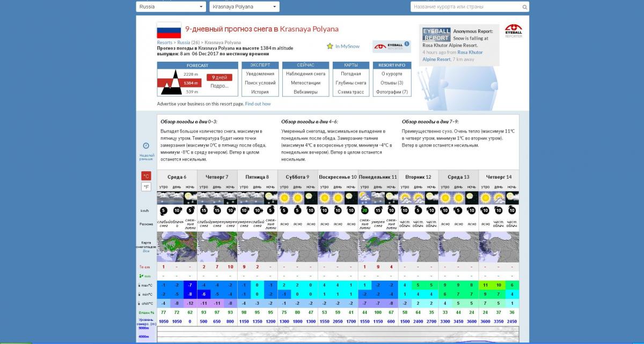The image size is (644, 344).
Task: Click the clock icon for a week earlier
Action: pyautogui.click(x=146, y=145)
